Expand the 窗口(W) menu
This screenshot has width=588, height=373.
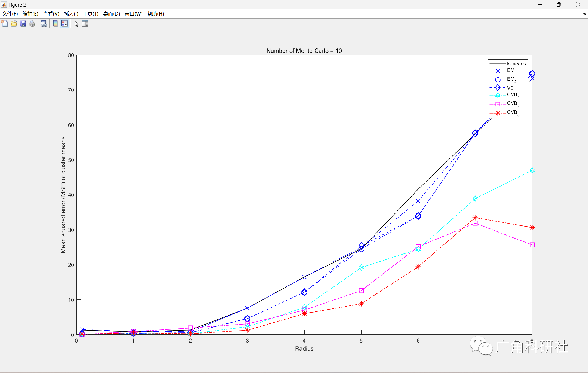133,14
